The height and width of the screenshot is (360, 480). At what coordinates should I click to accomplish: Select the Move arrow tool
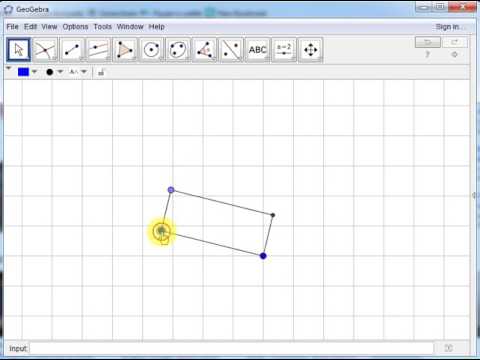(x=19, y=50)
